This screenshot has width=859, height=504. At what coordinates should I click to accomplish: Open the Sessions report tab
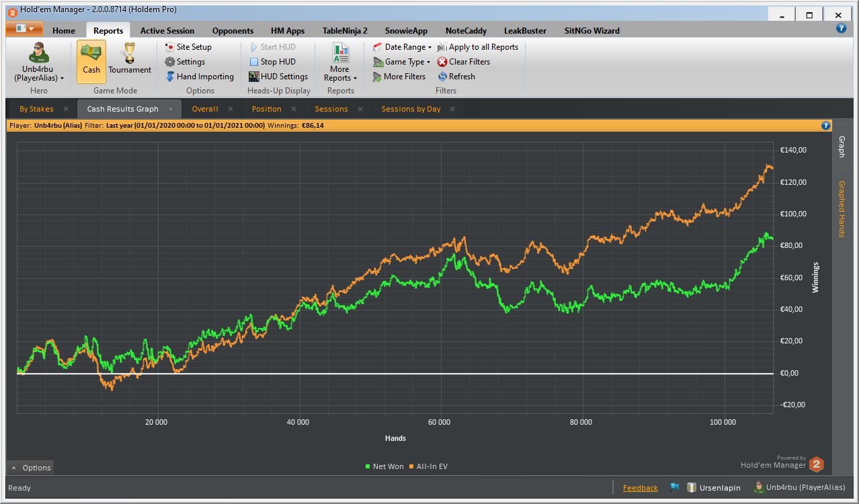click(x=331, y=109)
